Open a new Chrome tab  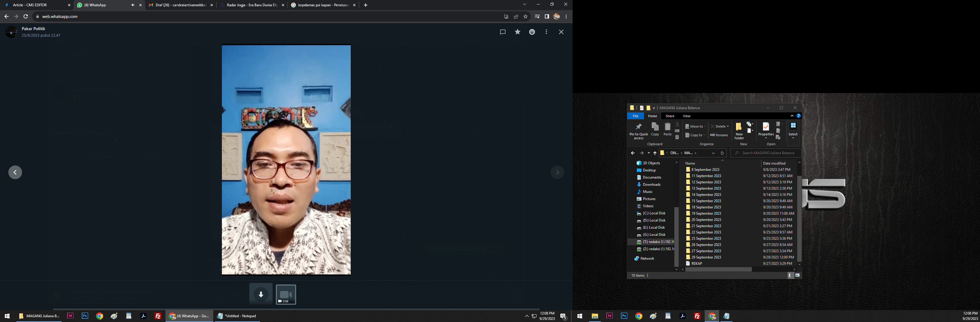[x=366, y=5]
